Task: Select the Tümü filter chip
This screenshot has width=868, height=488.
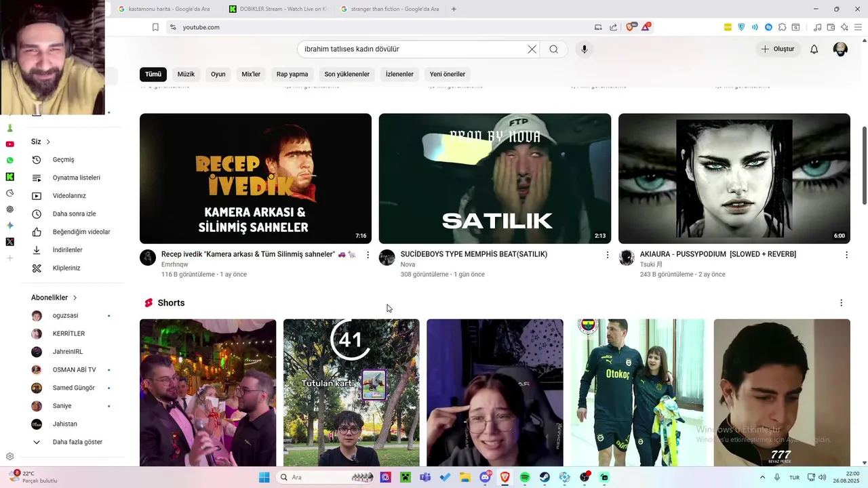Action: 153,74
